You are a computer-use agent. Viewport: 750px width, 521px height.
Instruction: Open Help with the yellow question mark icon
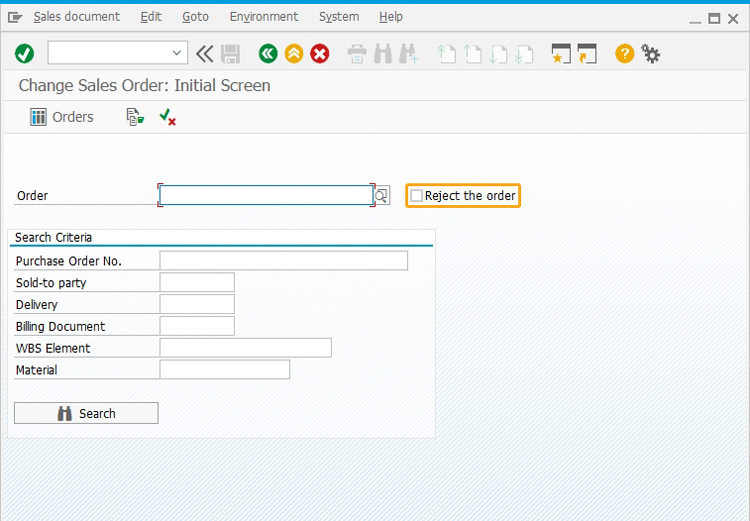[624, 54]
